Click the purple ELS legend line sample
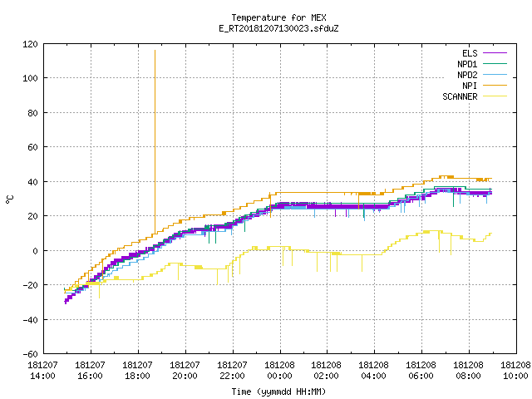Viewport: 532px width, 399px height. coord(495,53)
